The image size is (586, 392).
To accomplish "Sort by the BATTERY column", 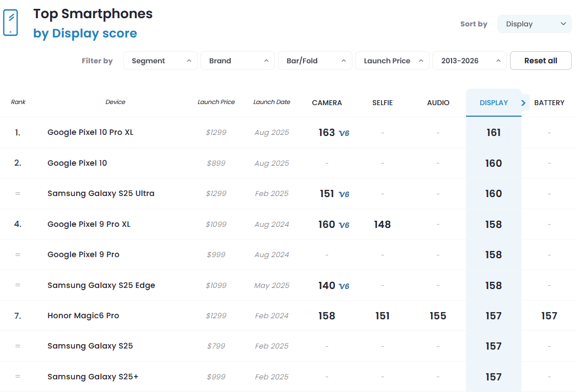I will 549,103.
